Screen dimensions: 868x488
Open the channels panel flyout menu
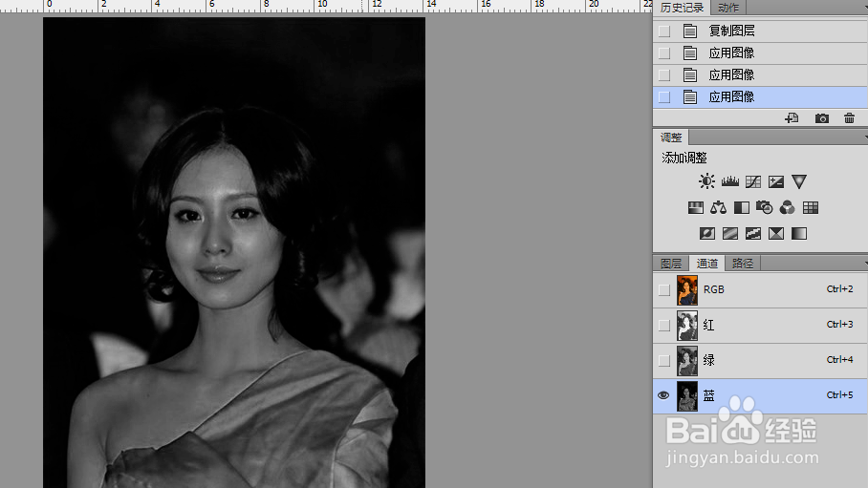[865, 264]
